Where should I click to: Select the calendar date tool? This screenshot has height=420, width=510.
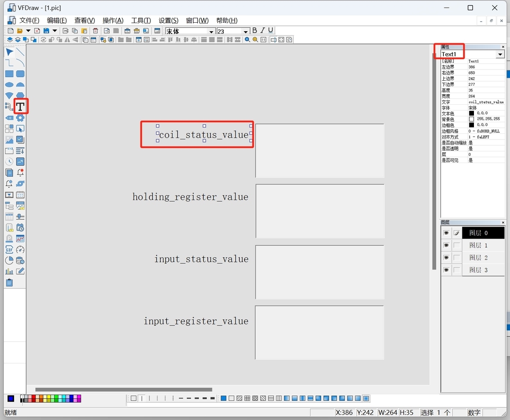(x=20, y=195)
